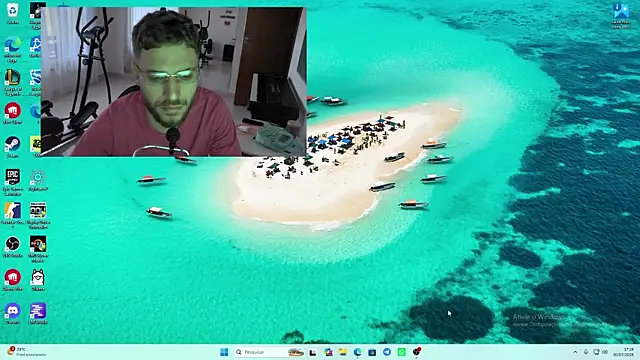640x360 pixels.
Task: Switch to OBS on the taskbar
Action: pyautogui.click(x=416, y=352)
